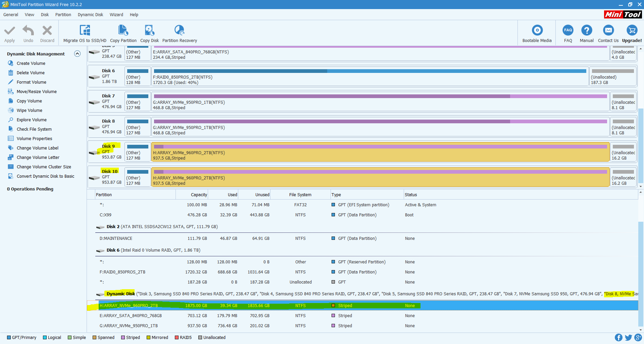Image resolution: width=644 pixels, height=344 pixels.
Task: Click the Undo arrow icon
Action: coord(28,31)
